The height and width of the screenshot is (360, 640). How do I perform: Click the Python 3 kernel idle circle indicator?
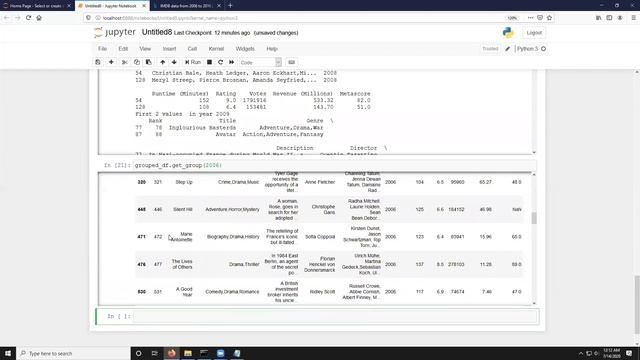(x=543, y=49)
